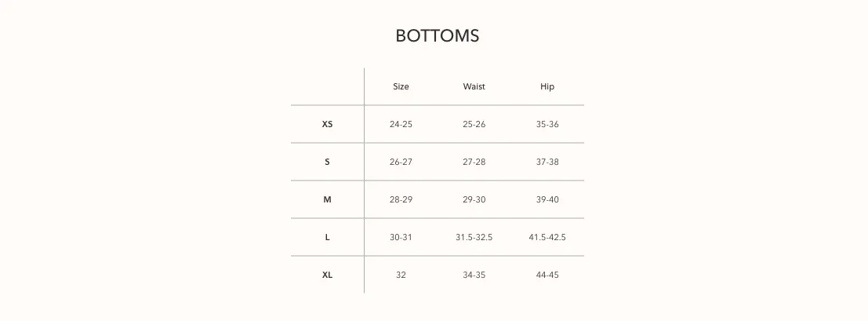Select the Hip column header
Image resolution: width=868 pixels, height=321 pixels.
click(547, 86)
